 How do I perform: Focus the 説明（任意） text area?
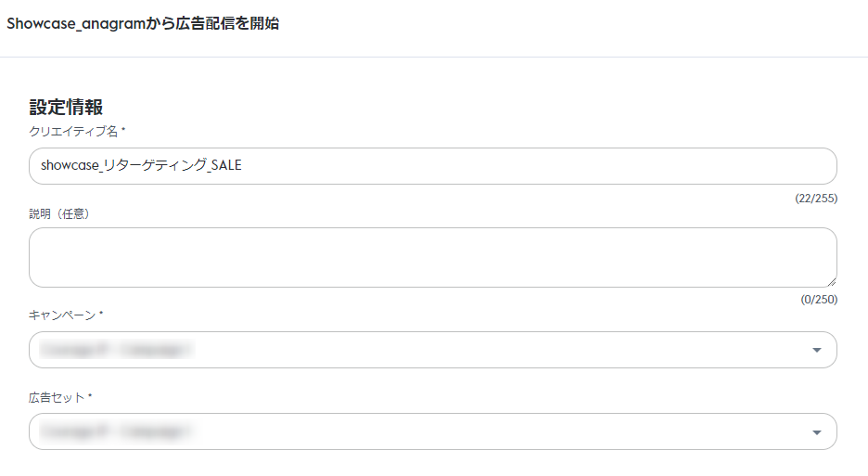[x=432, y=257]
